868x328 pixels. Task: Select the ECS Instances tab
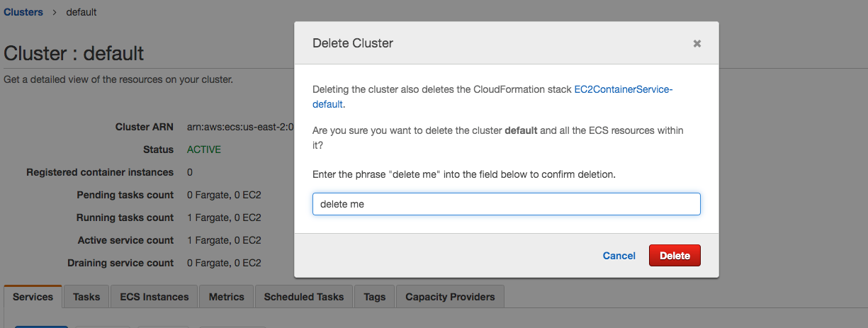click(x=154, y=297)
